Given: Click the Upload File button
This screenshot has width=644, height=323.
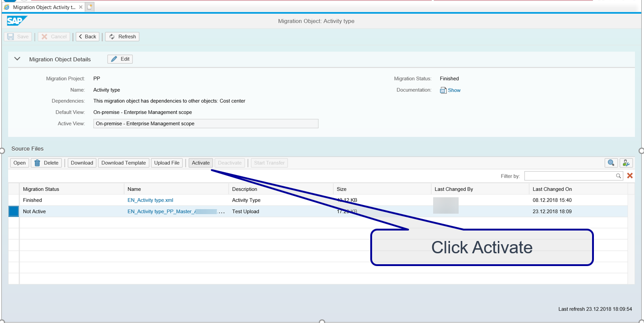Looking at the screenshot, I should pyautogui.click(x=167, y=163).
